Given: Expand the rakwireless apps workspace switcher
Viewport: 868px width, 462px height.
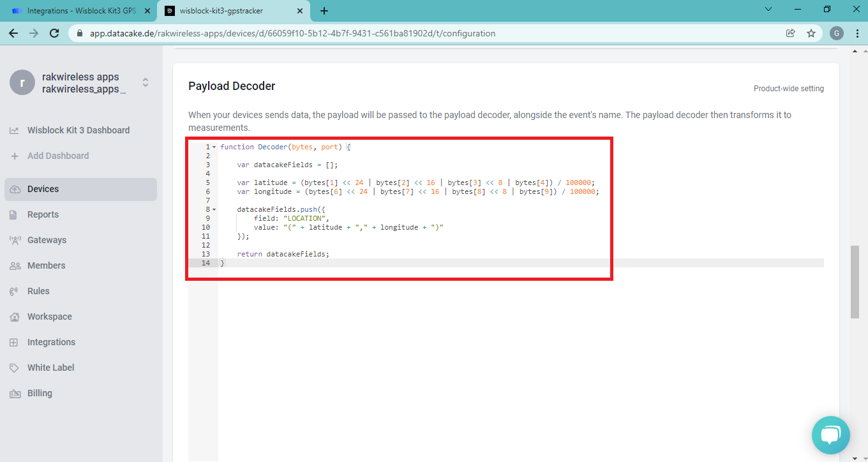Looking at the screenshot, I should (x=146, y=82).
